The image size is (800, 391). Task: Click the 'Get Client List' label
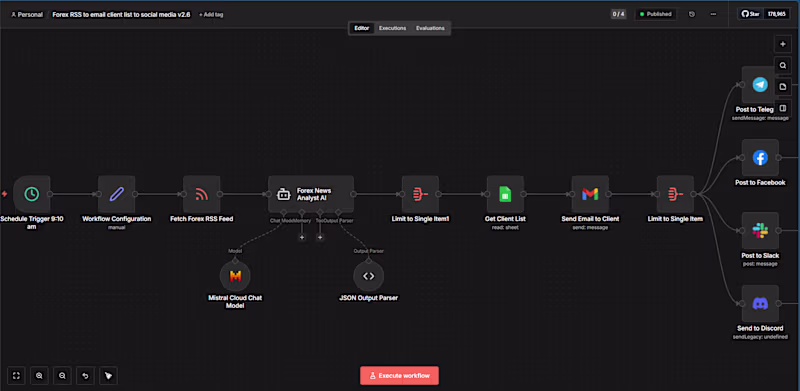505,219
